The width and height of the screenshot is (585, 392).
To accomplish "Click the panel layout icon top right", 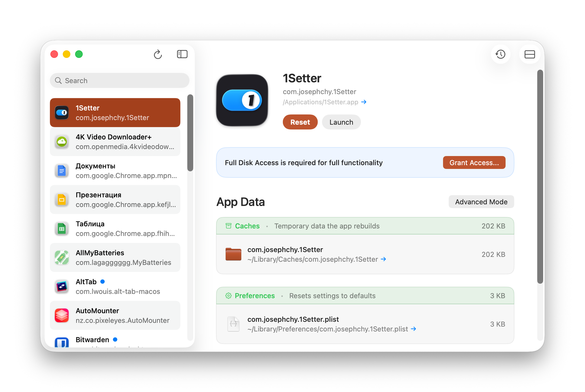I will click(x=529, y=54).
